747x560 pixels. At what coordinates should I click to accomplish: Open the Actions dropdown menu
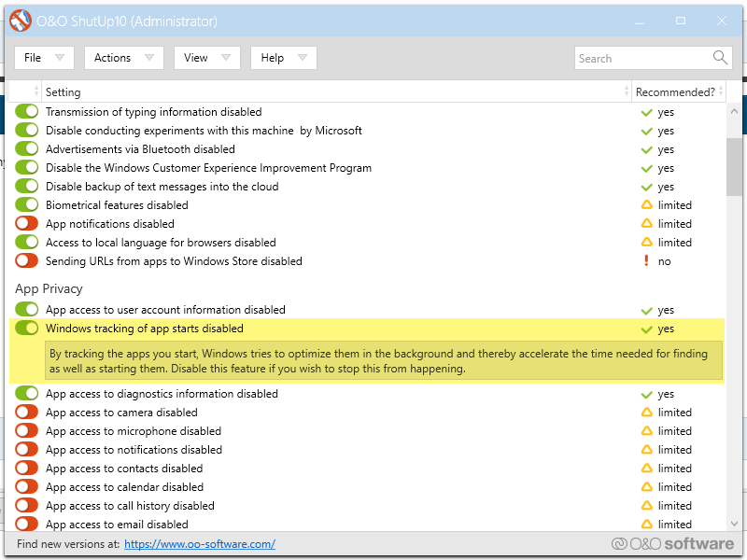point(124,58)
